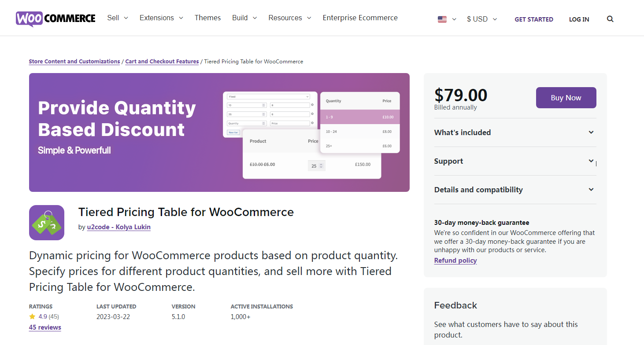Open the Refund policy link

[455, 261]
